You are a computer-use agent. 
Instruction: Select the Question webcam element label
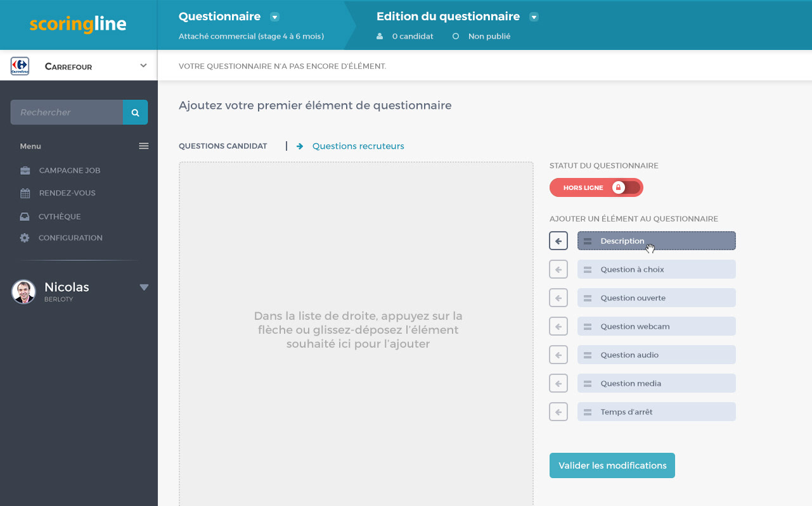(x=635, y=327)
